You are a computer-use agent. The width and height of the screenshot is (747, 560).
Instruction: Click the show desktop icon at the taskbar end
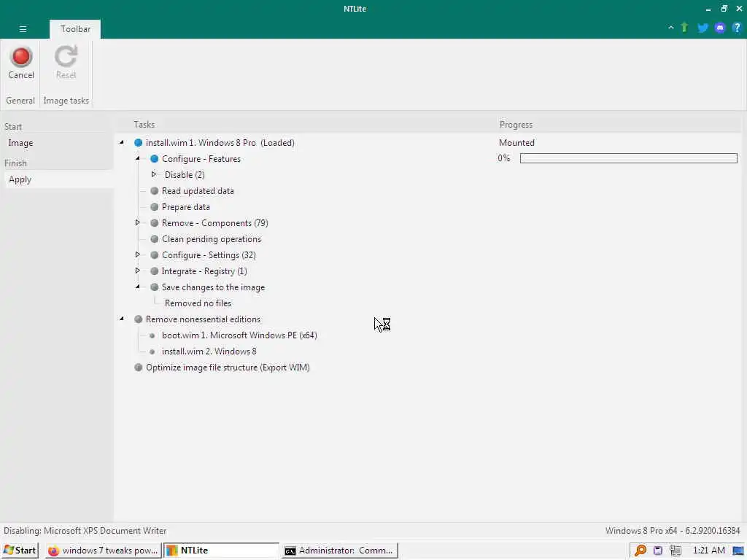tap(738, 551)
